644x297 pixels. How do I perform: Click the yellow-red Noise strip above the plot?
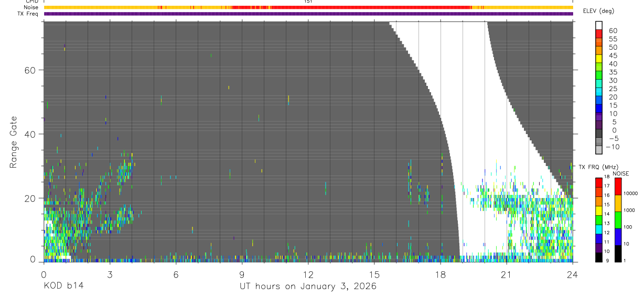click(308, 7)
